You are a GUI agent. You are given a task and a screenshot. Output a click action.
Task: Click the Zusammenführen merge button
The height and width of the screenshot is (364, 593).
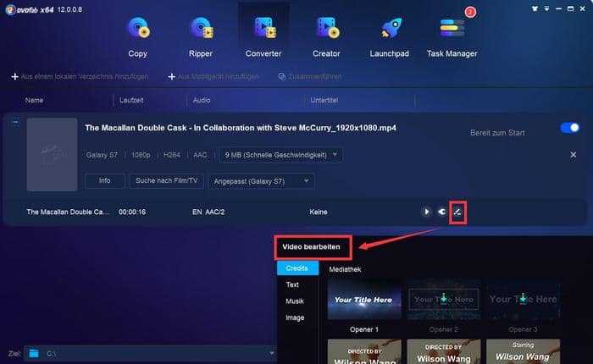[x=310, y=77]
